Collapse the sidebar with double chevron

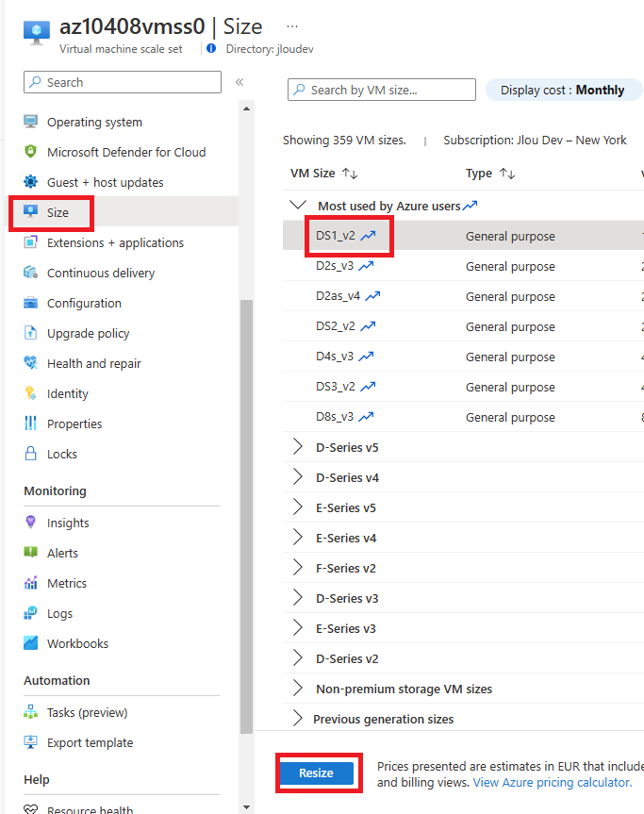pos(239,82)
